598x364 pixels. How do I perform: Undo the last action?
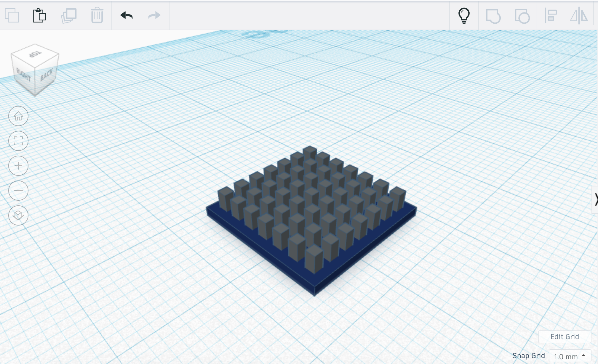click(x=127, y=15)
